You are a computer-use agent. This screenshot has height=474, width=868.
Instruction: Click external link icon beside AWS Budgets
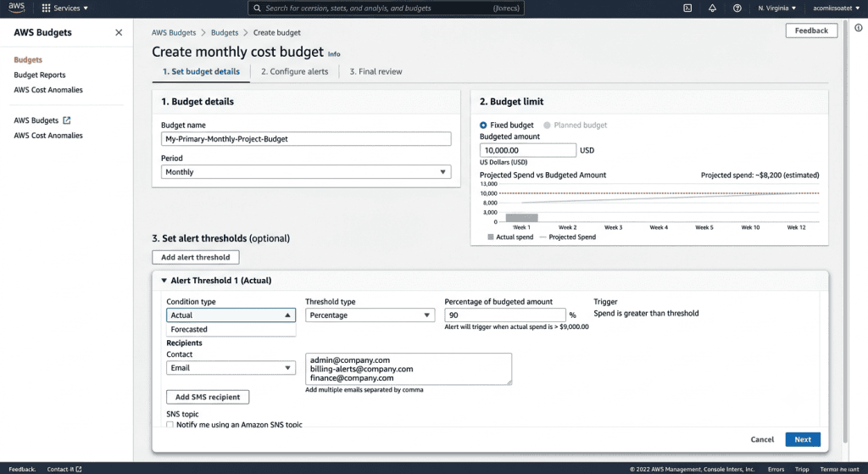click(x=67, y=120)
